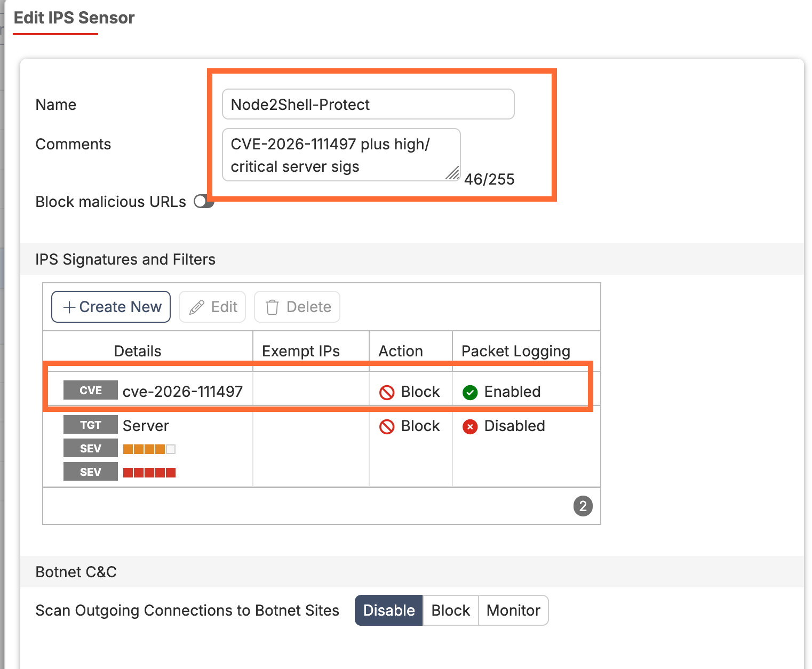Click the Name input field
Screen dimensions: 812x669
(368, 104)
